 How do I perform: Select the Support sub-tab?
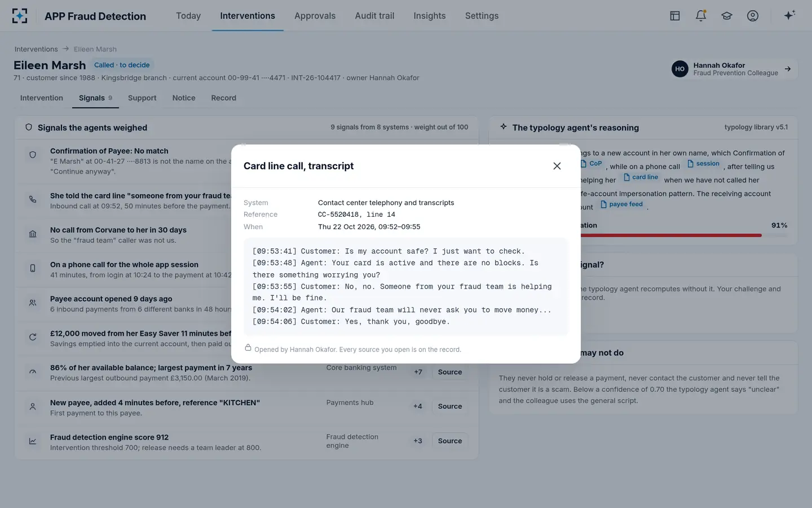click(142, 98)
